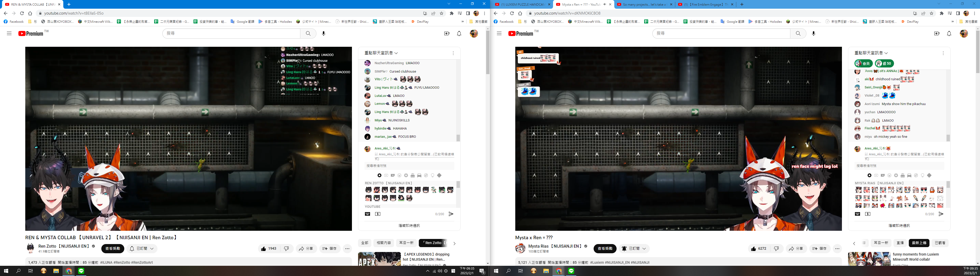The width and height of the screenshot is (980, 276).
Task: Expand chat mode dropdown in left chat
Action: [x=381, y=53]
